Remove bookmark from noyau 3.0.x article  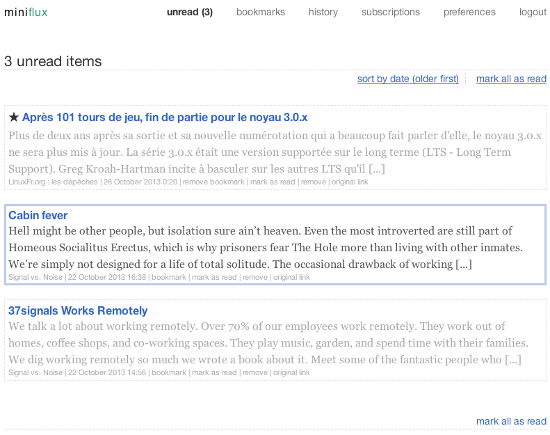[214, 182]
